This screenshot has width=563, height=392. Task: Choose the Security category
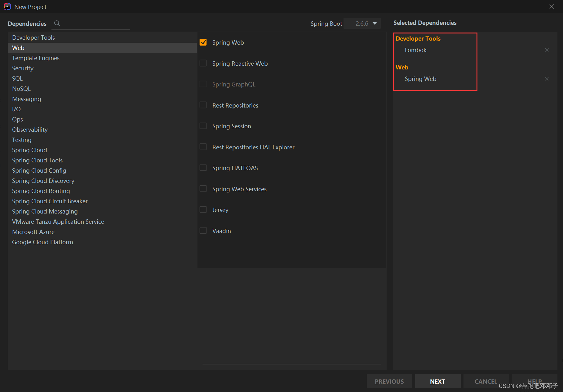tap(102, 68)
